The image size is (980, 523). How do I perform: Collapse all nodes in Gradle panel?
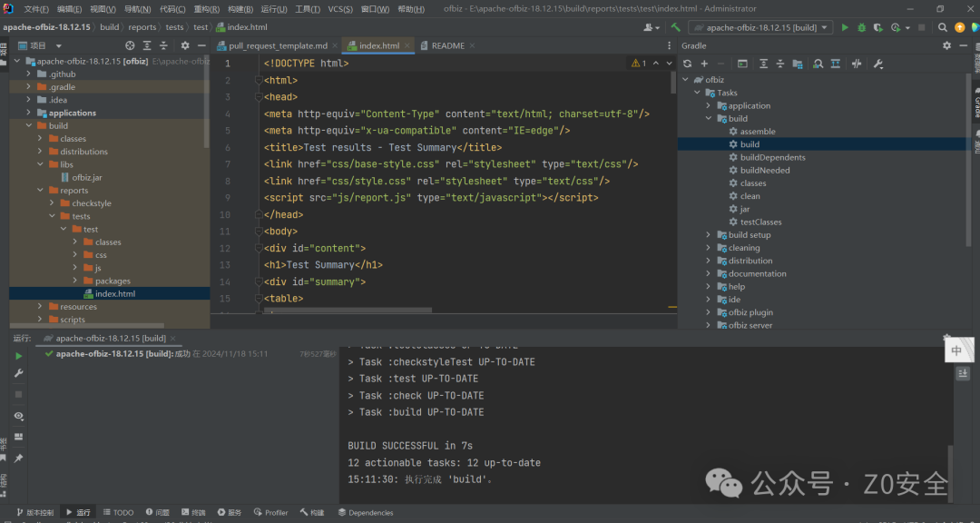point(780,64)
